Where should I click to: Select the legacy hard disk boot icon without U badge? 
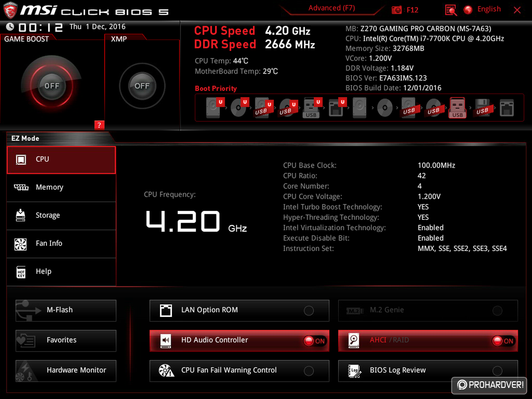coord(360,108)
